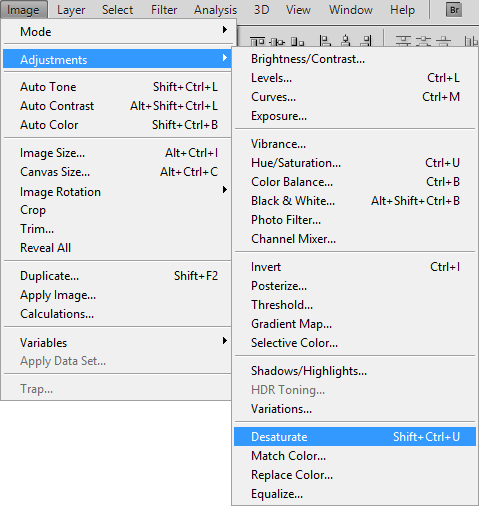Click the Align Top Edges icon
The width and height of the screenshot is (479, 506).
(257, 42)
